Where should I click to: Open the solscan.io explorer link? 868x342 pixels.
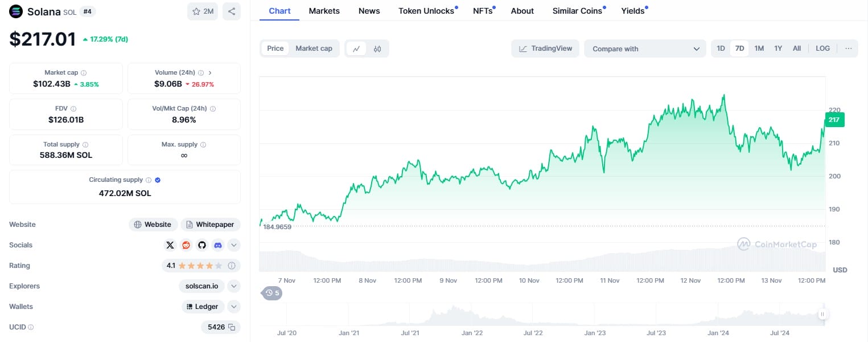coord(201,286)
